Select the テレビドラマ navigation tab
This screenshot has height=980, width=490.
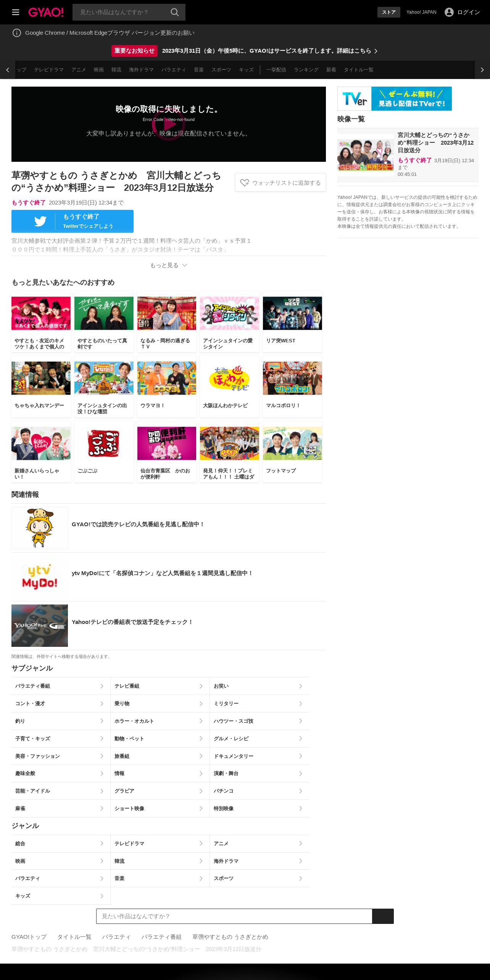click(49, 70)
